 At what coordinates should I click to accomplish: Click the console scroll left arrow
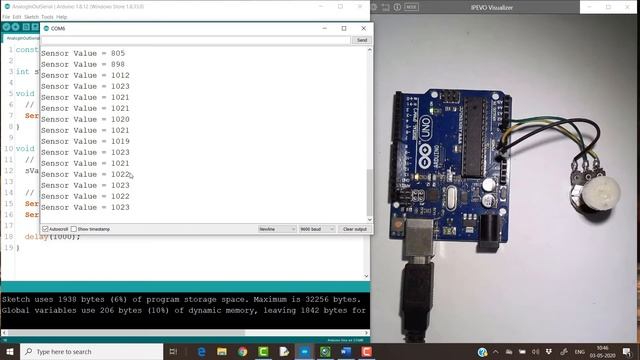[4, 333]
